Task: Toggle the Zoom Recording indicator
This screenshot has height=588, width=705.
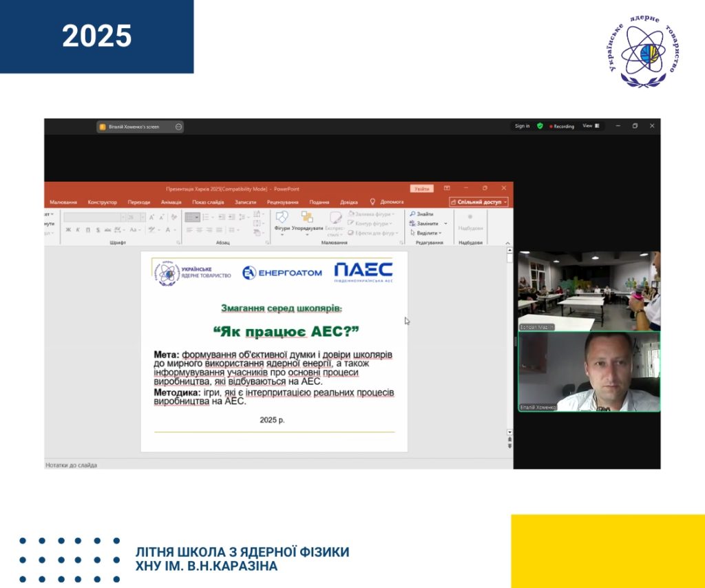Action: click(562, 127)
